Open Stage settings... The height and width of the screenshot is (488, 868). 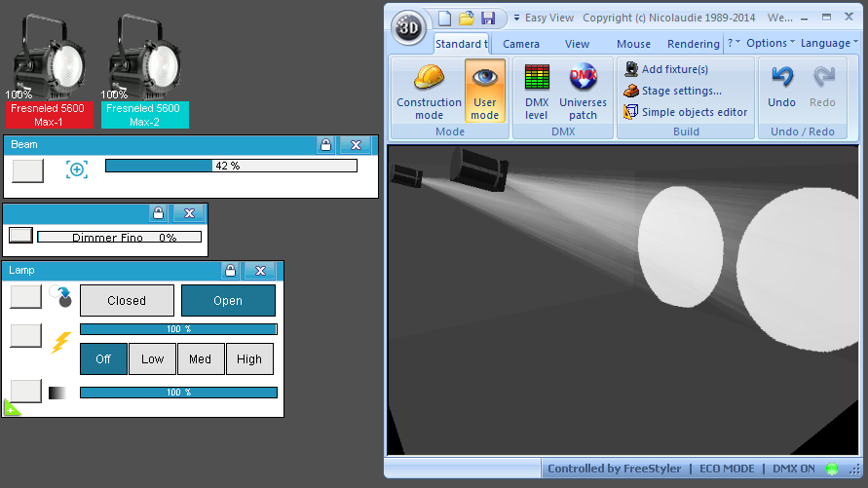pos(672,91)
